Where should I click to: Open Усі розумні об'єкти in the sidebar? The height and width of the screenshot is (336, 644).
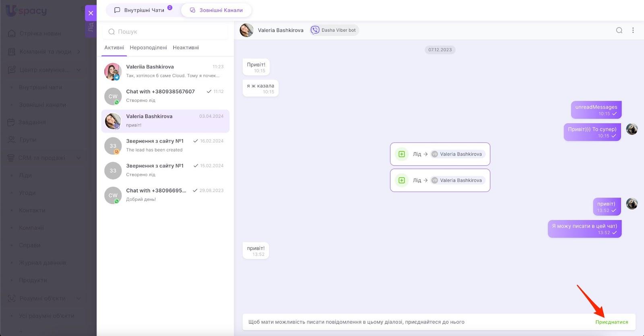click(46, 316)
